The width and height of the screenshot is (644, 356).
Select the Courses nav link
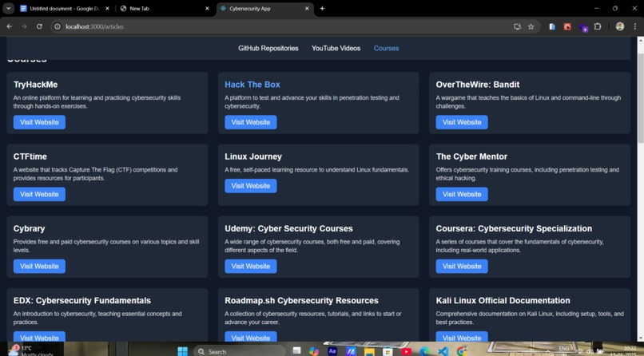click(386, 49)
